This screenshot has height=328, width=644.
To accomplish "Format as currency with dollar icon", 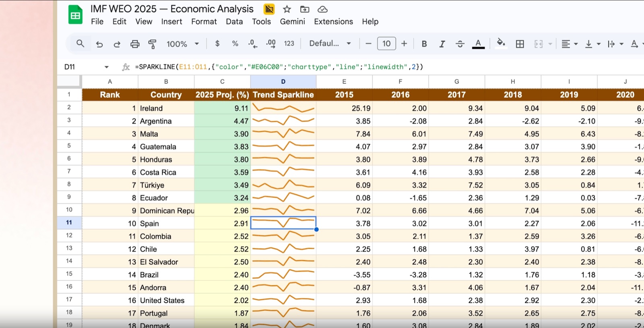I will pyautogui.click(x=217, y=44).
